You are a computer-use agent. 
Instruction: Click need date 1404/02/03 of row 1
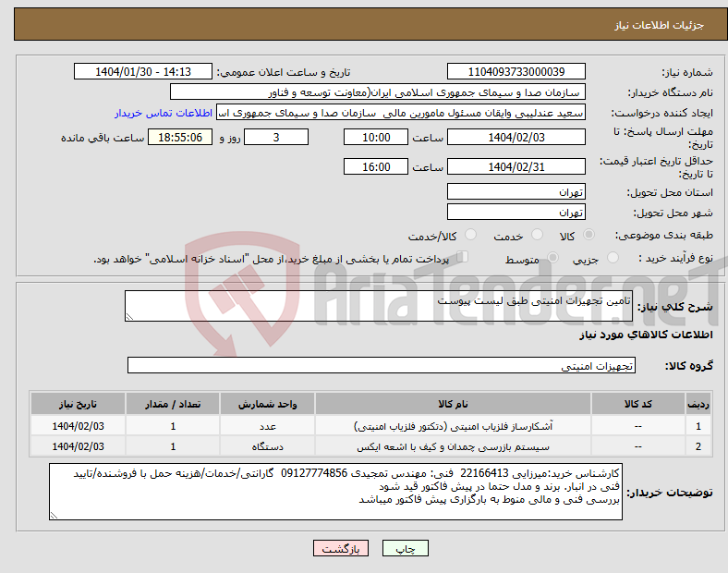(x=78, y=426)
